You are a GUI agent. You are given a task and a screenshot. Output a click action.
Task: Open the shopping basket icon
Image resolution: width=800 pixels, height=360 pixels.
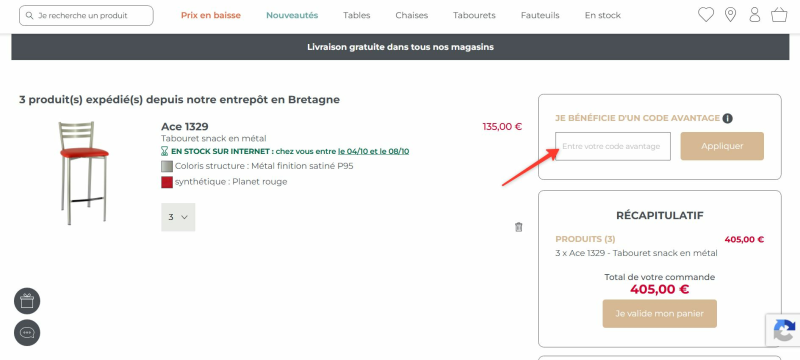tap(779, 15)
